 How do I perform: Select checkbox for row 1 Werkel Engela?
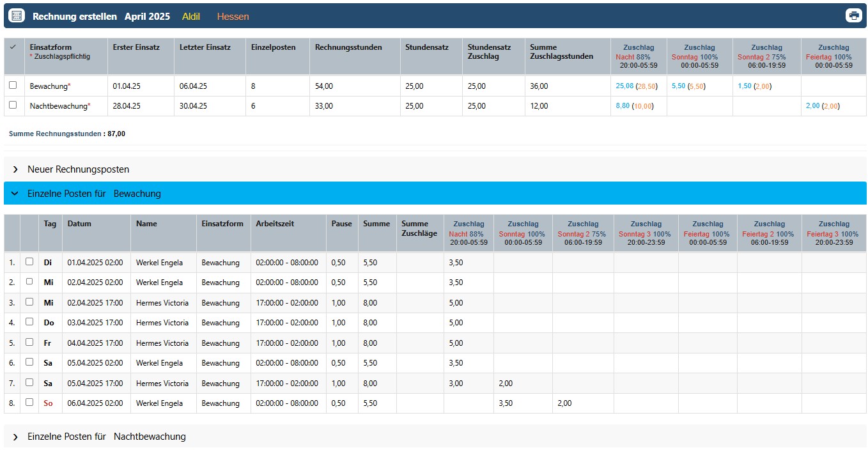pyautogui.click(x=29, y=261)
